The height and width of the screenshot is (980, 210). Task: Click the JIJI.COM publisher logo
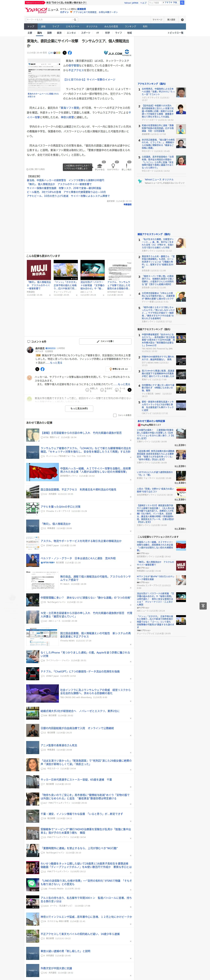pyautogui.click(x=113, y=53)
